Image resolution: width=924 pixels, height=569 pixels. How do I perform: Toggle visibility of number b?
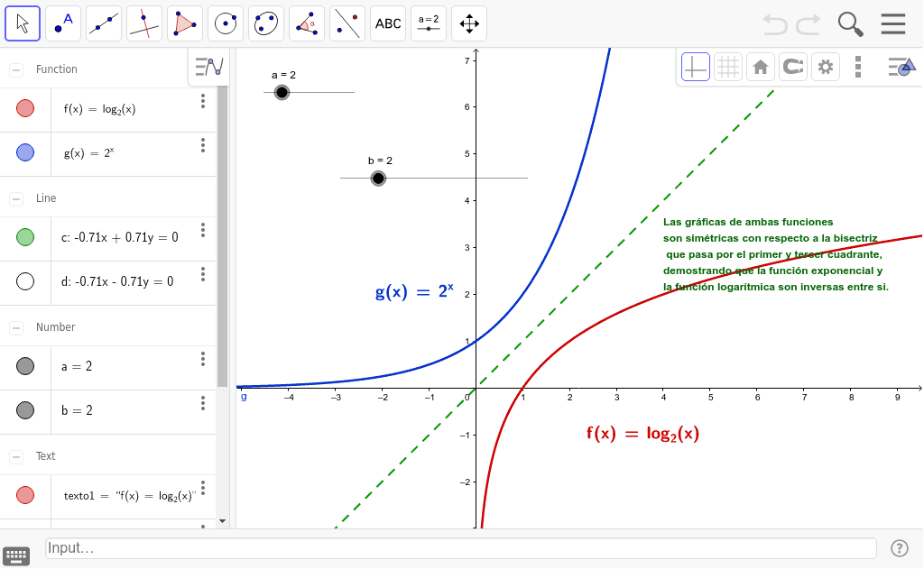tap(25, 410)
